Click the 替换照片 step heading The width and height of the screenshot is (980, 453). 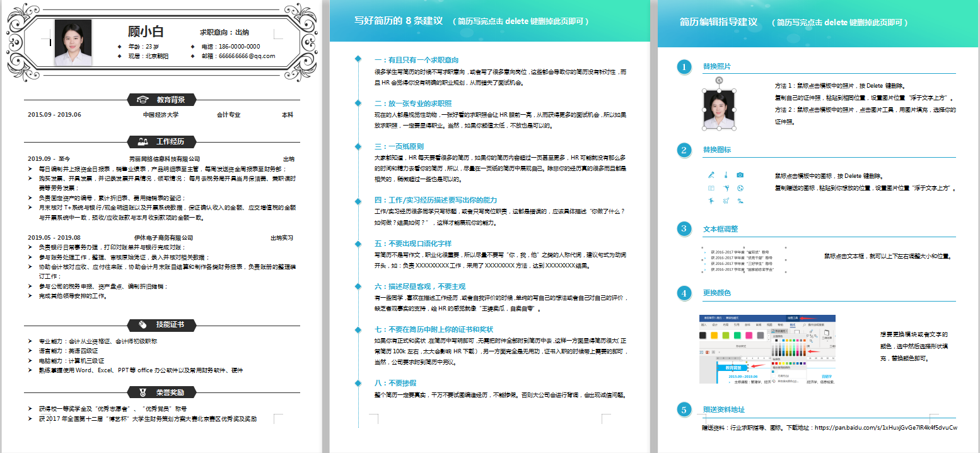[x=717, y=66]
